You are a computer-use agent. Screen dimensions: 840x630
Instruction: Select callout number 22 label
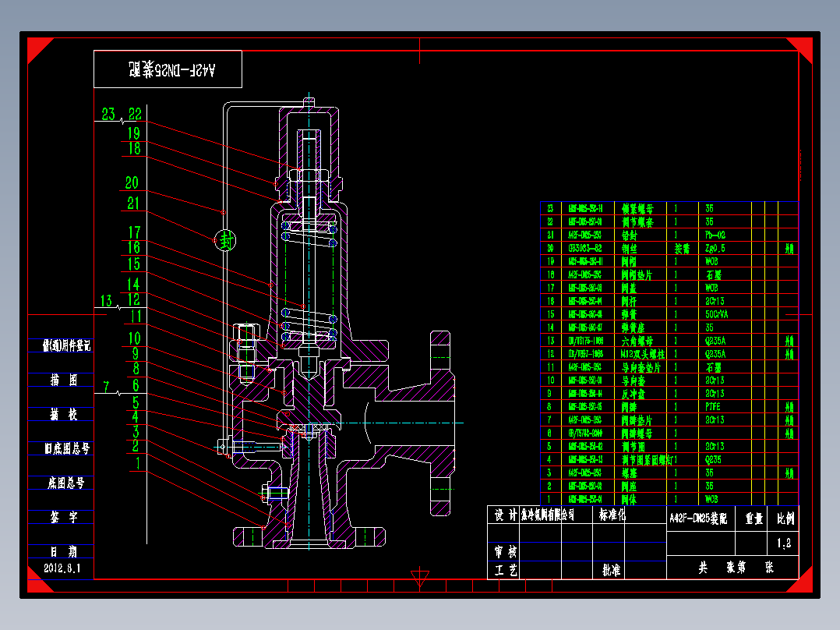135,114
